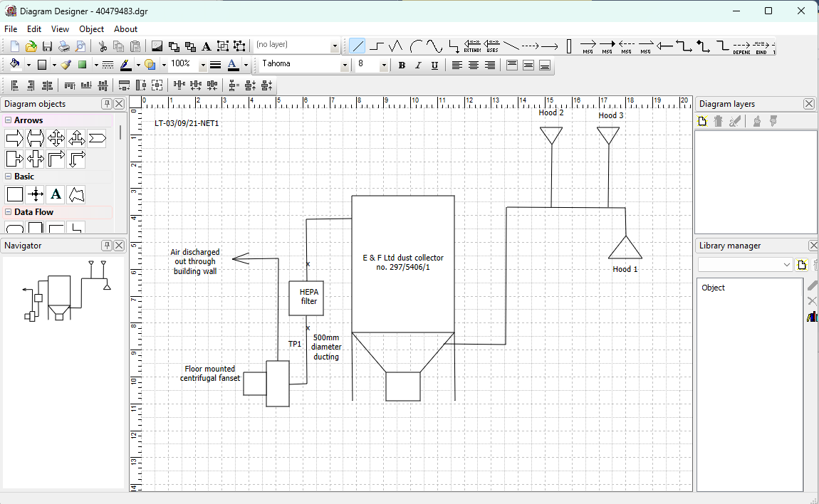Open the Tahoma font dropdown
The width and height of the screenshot is (819, 504).
coord(345,65)
